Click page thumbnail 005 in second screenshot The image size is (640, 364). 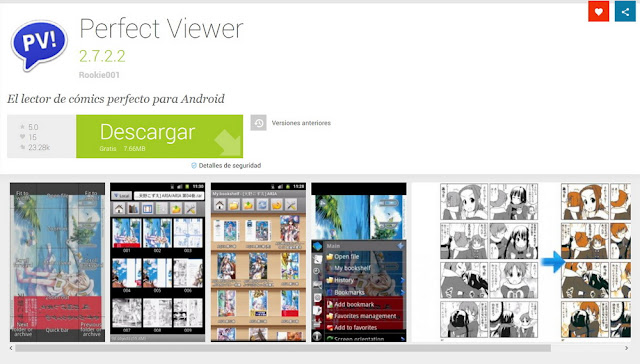[x=158, y=273]
